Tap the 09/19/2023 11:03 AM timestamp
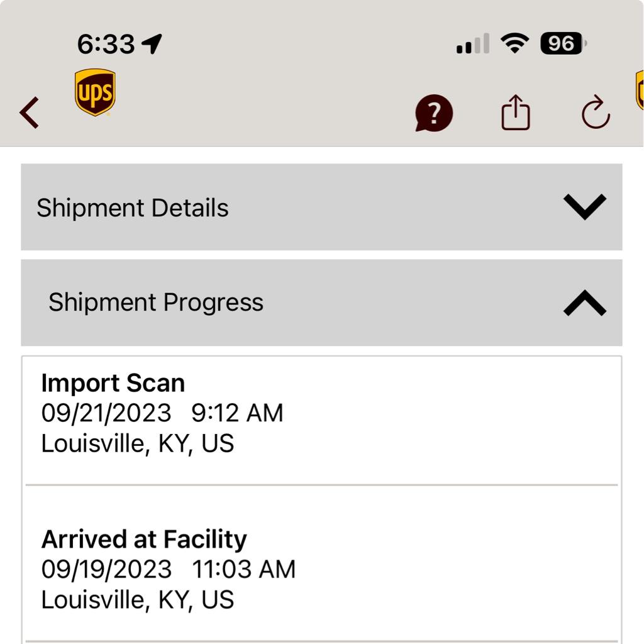This screenshot has width=644, height=644. [169, 569]
